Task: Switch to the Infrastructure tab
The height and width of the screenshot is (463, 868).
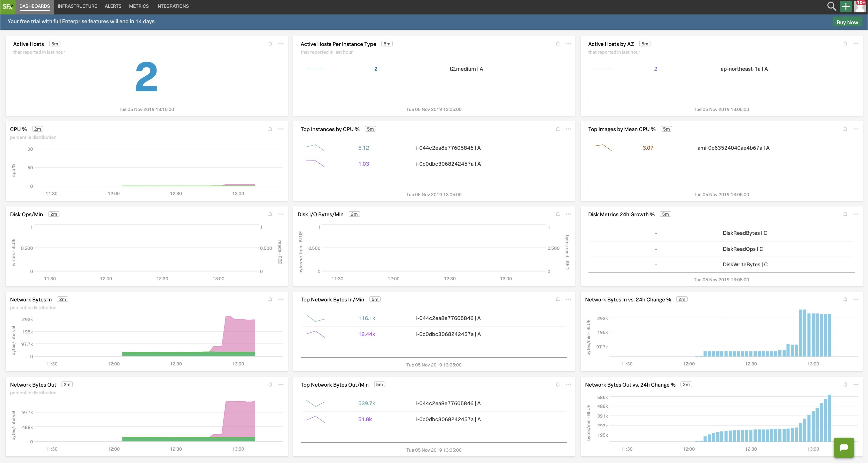Action: pyautogui.click(x=77, y=6)
